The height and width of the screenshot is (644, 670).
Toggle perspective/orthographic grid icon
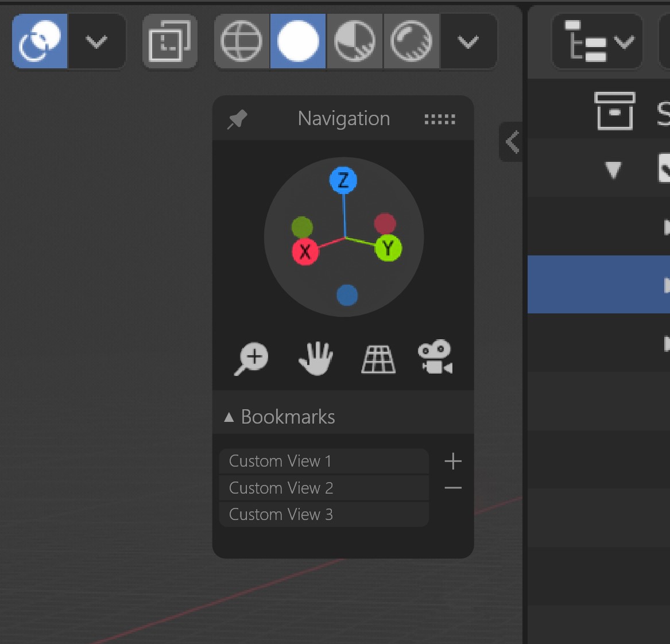tap(378, 359)
